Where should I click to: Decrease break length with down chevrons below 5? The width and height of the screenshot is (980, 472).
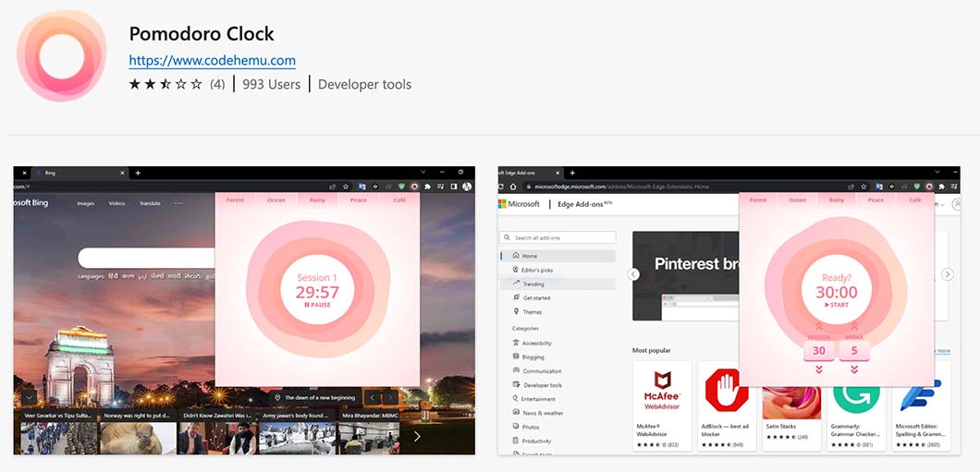click(x=854, y=369)
